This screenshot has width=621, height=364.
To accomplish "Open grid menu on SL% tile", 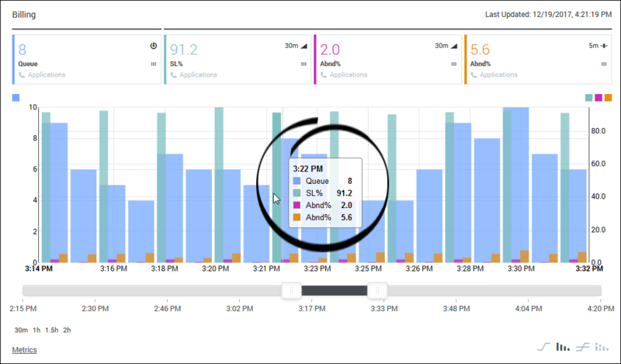I will (x=304, y=64).
